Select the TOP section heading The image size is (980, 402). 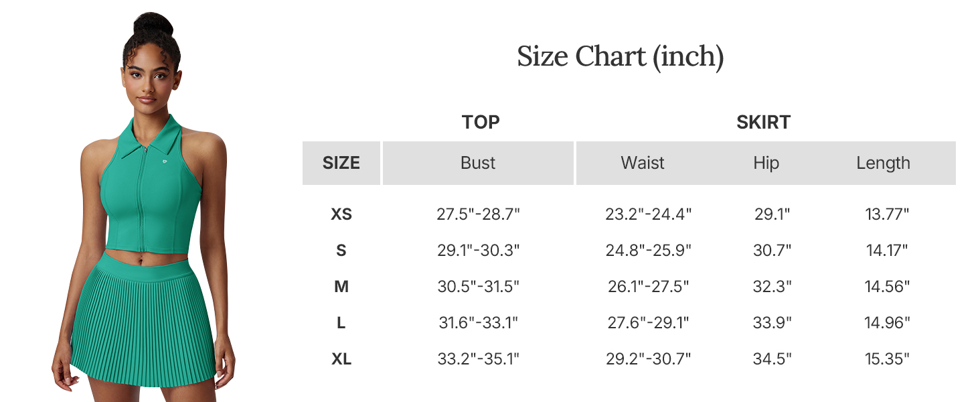pyautogui.click(x=480, y=123)
